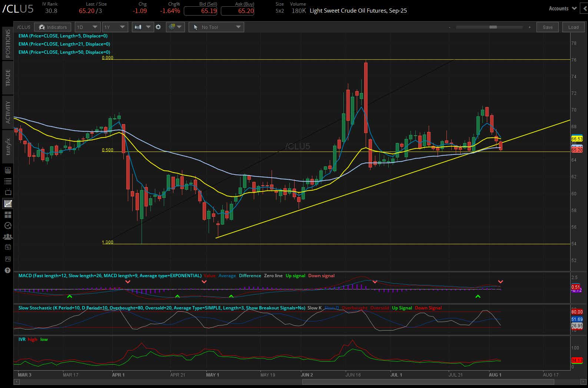
Task: Select the Slow Stochastic study label
Action: [x=162, y=308]
